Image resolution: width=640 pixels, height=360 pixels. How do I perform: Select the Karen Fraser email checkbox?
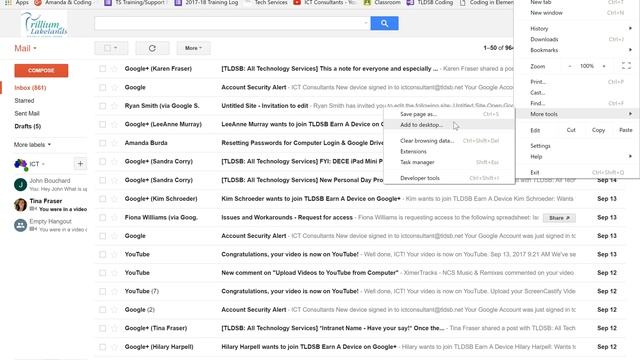tap(102, 69)
